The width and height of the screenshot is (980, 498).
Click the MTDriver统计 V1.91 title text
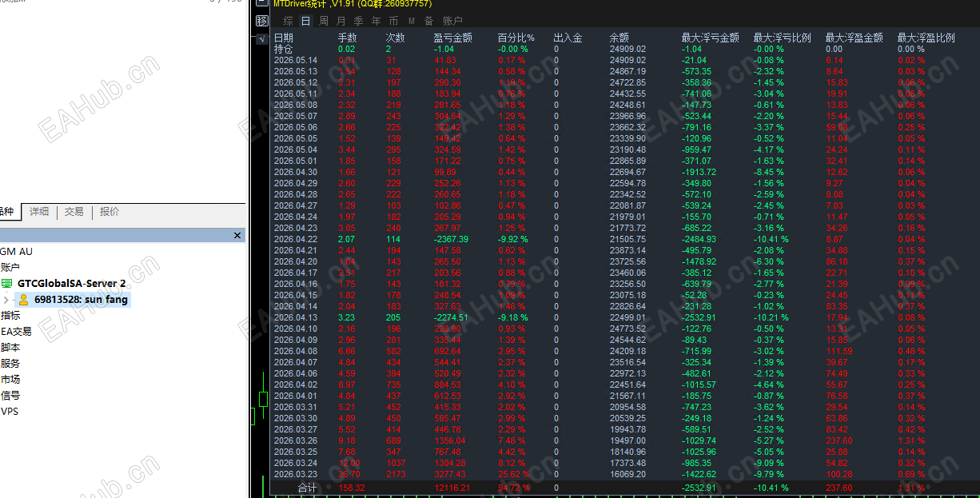pos(353,4)
